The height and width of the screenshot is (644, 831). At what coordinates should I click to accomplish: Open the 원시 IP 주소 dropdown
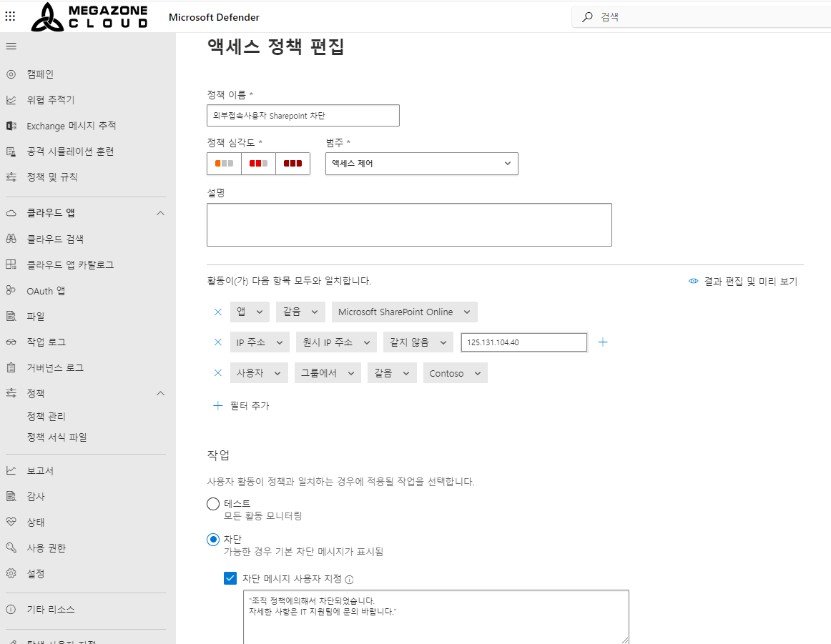pyautogui.click(x=336, y=342)
